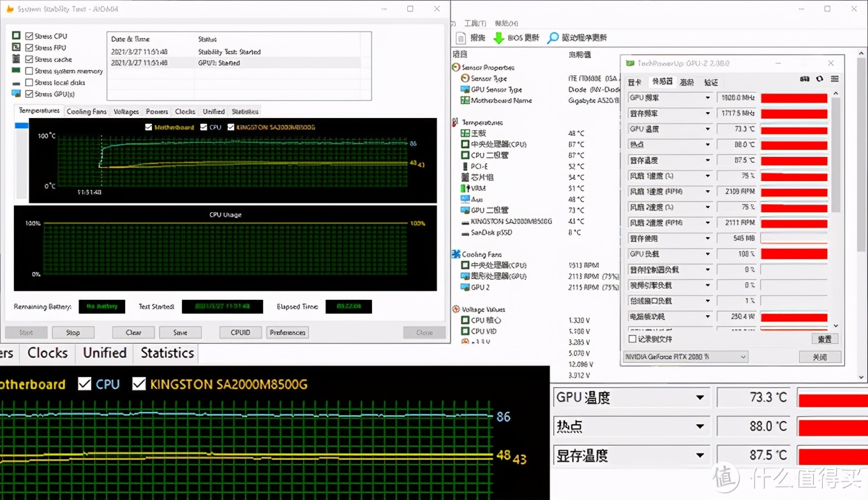
Task: Click the GPU-Z screenshot camera icon
Action: tap(805, 80)
